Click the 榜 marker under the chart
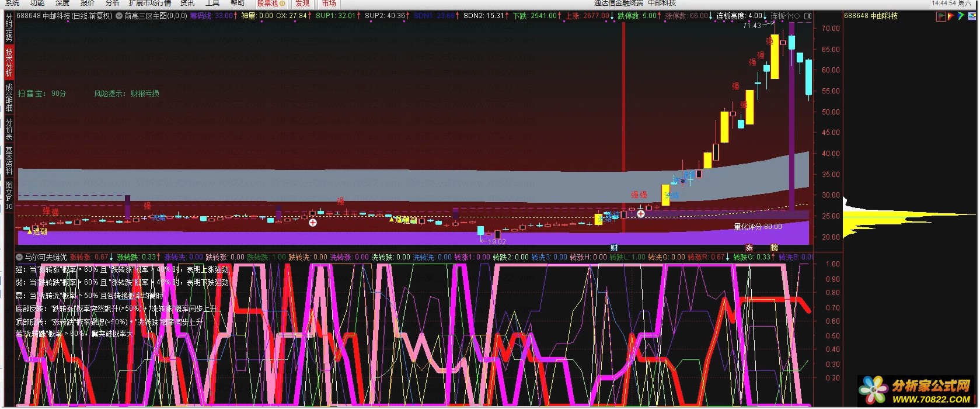Viewport: 980px width, 409px height. click(x=774, y=248)
